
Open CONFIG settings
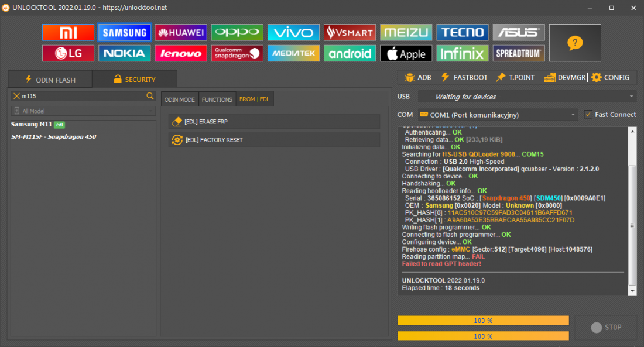[611, 78]
